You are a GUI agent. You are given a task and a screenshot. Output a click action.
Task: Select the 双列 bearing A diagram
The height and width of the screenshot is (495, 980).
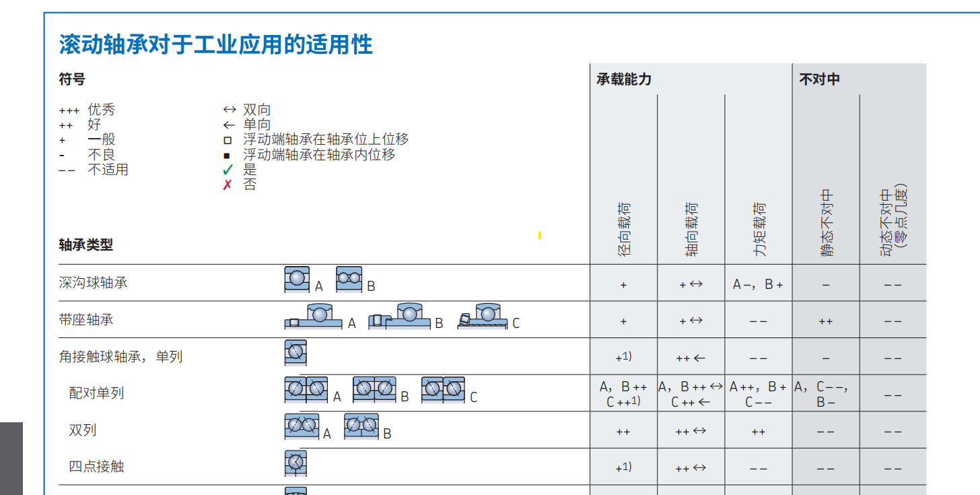(302, 426)
